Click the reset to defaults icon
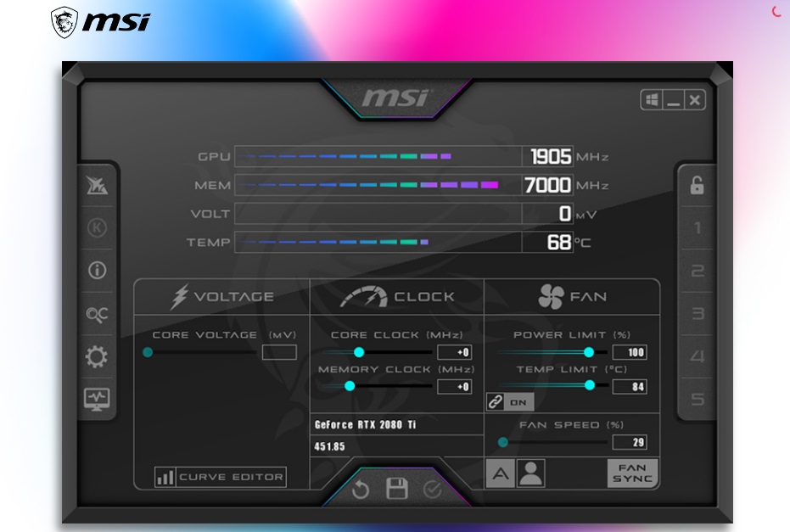The height and width of the screenshot is (532, 790). pos(361,490)
